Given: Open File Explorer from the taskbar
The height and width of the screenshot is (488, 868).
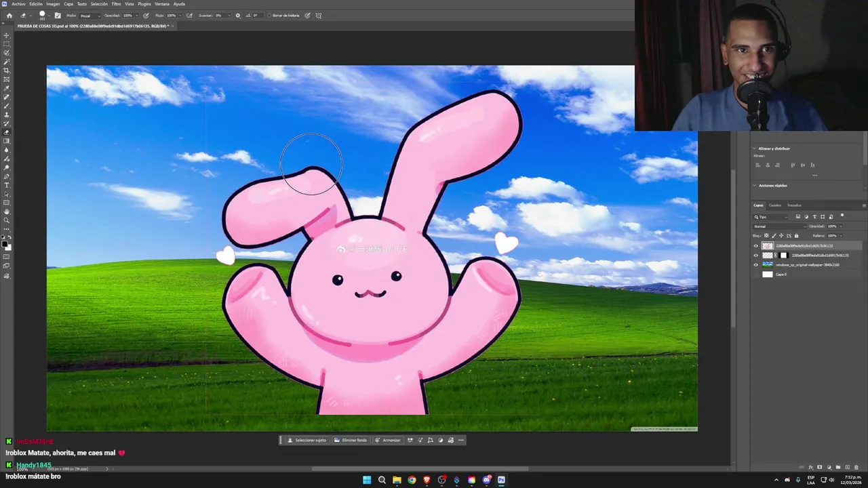Looking at the screenshot, I should click(x=397, y=480).
